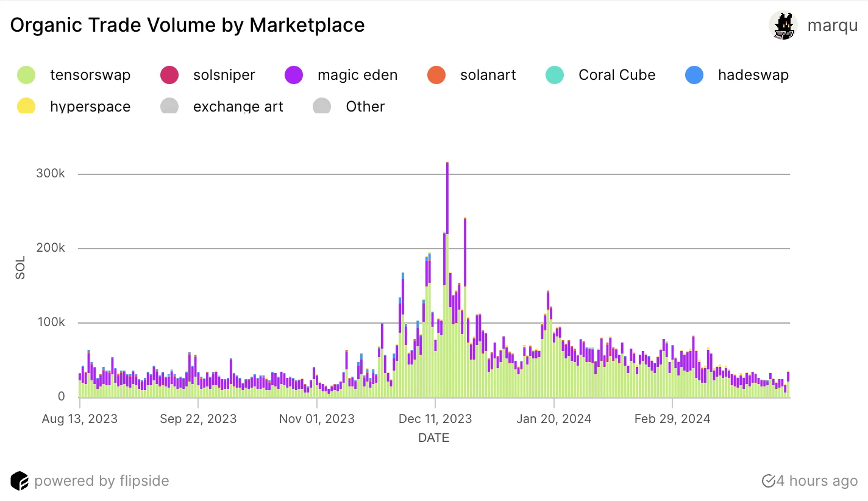This screenshot has height=501, width=868.
Task: Open the powered by flipside link
Action: 101,481
